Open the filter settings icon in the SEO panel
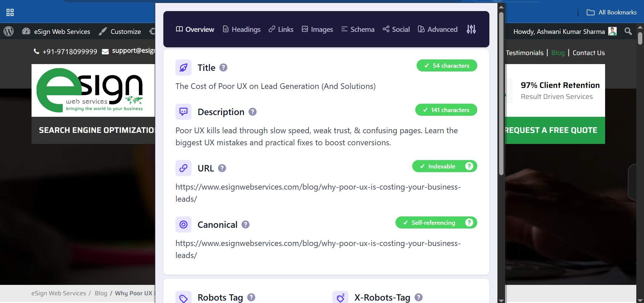This screenshot has height=303, width=644. [x=471, y=29]
